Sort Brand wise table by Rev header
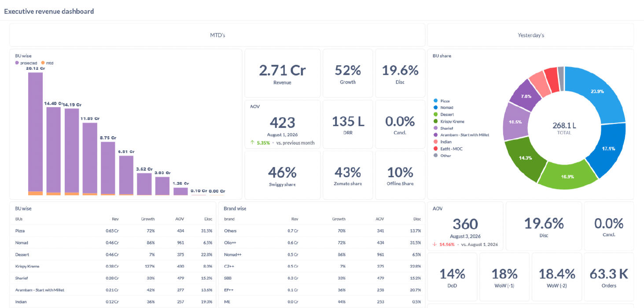644x308 pixels. [294, 219]
